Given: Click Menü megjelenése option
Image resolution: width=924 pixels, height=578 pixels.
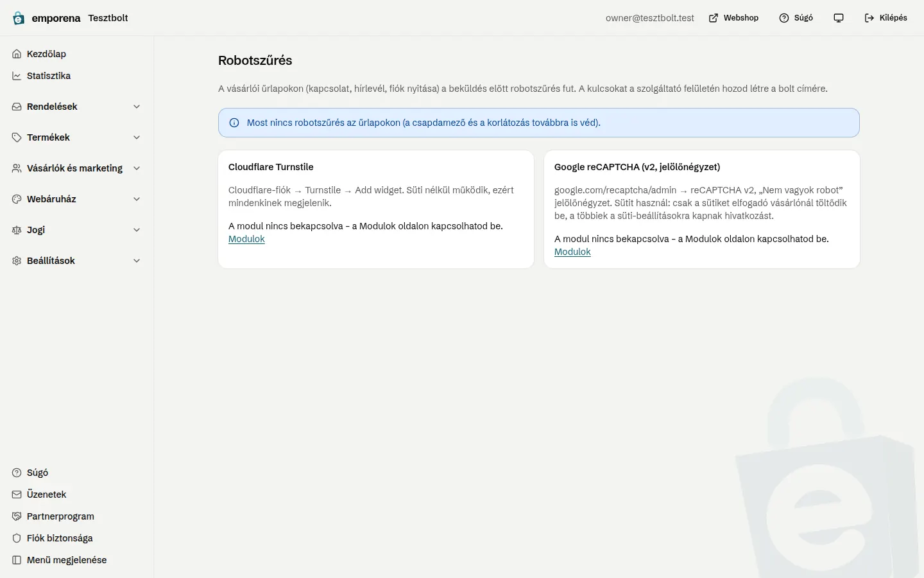Looking at the screenshot, I should (77, 560).
